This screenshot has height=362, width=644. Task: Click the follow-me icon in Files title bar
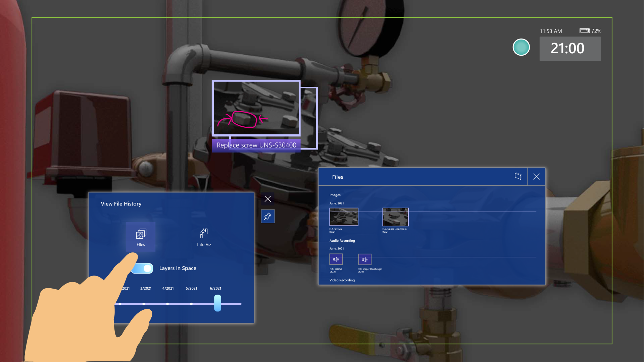(x=518, y=176)
